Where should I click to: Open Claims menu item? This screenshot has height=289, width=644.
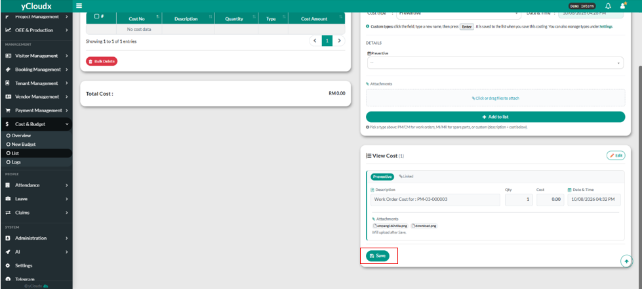(36, 213)
